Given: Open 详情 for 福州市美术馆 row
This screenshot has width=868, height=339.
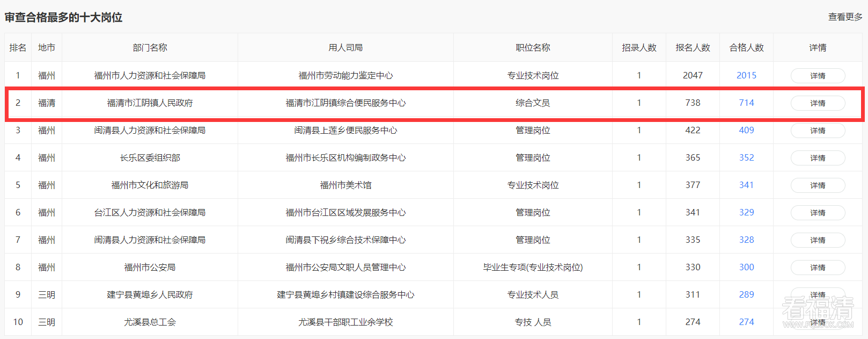Looking at the screenshot, I should (818, 185).
